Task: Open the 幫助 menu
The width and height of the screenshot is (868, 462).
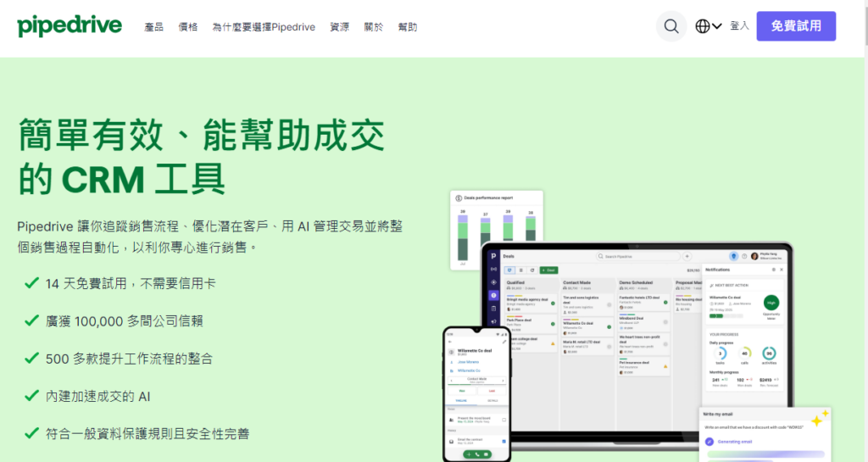Action: 408,26
